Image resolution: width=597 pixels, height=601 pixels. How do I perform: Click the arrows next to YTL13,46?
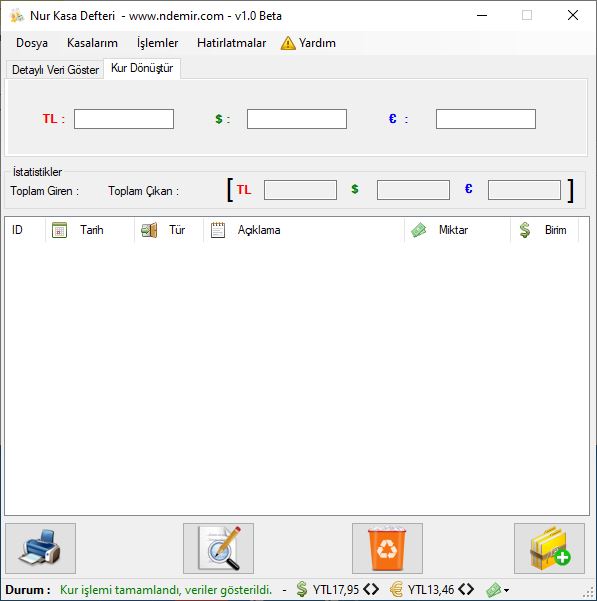coord(466,589)
